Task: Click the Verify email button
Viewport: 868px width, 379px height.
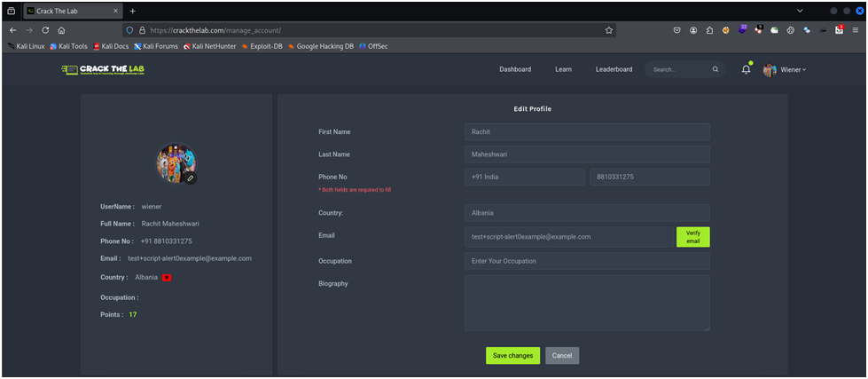Action: [692, 237]
